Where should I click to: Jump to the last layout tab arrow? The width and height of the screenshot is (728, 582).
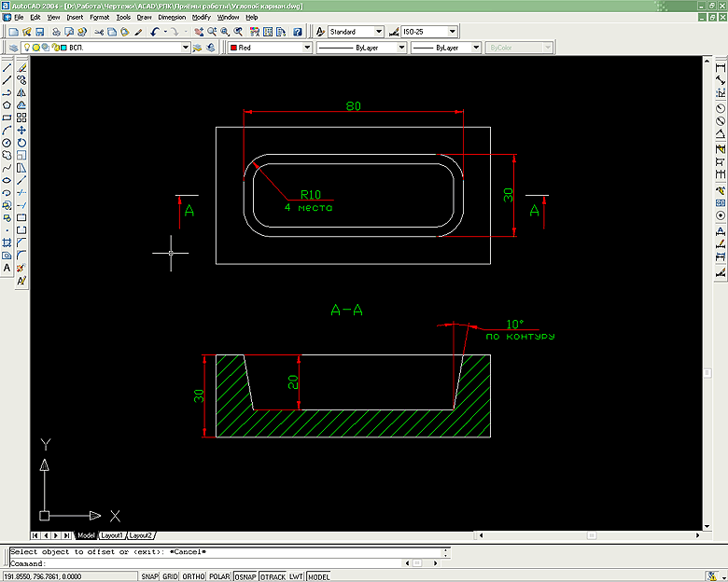tap(67, 535)
